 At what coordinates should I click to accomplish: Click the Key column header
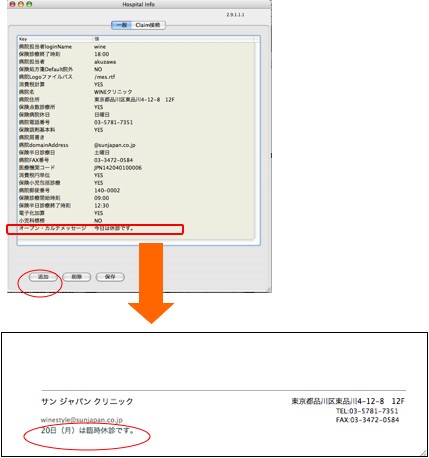pyautogui.click(x=55, y=39)
